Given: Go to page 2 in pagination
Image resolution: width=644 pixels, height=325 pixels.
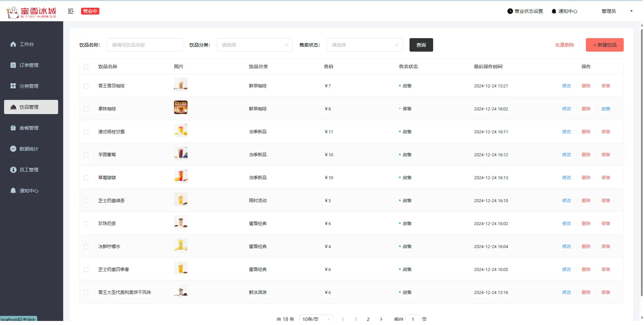Looking at the screenshot, I should click(368, 319).
